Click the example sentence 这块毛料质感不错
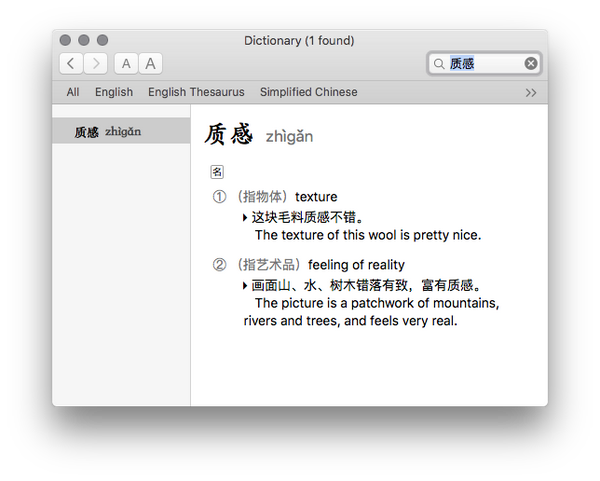Viewport: 600px width, 481px height. coord(307,217)
